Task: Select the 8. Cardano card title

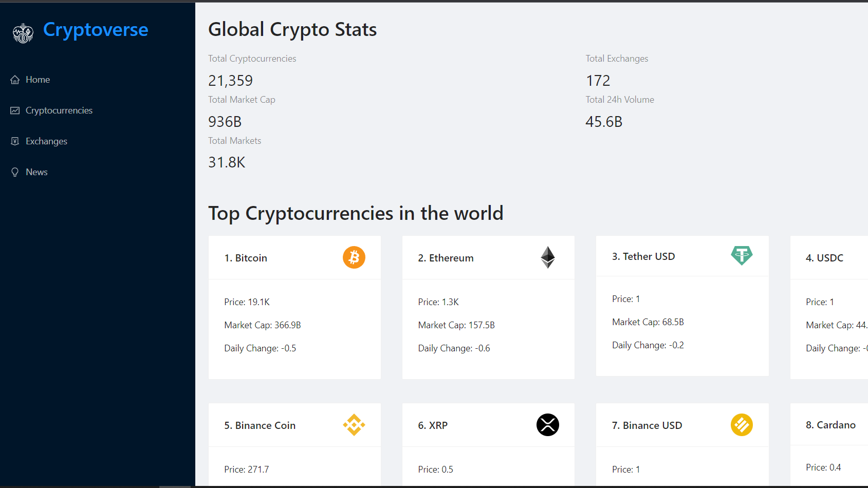Action: tap(830, 425)
